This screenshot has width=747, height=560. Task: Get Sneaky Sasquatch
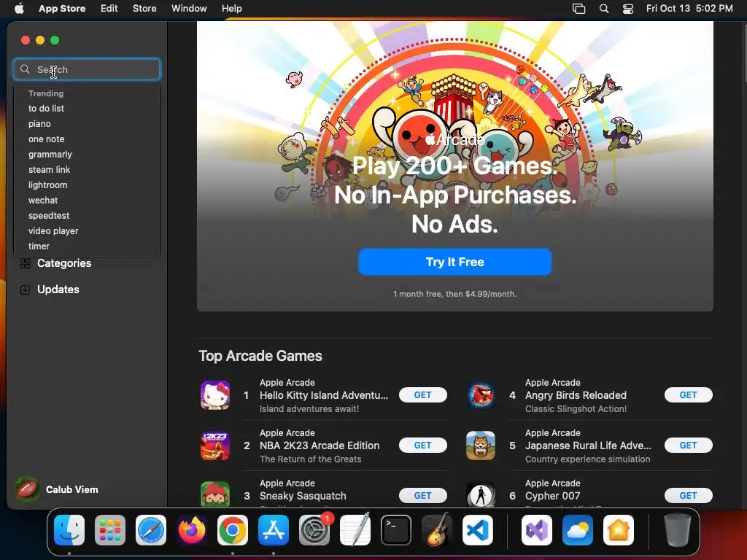pos(422,496)
